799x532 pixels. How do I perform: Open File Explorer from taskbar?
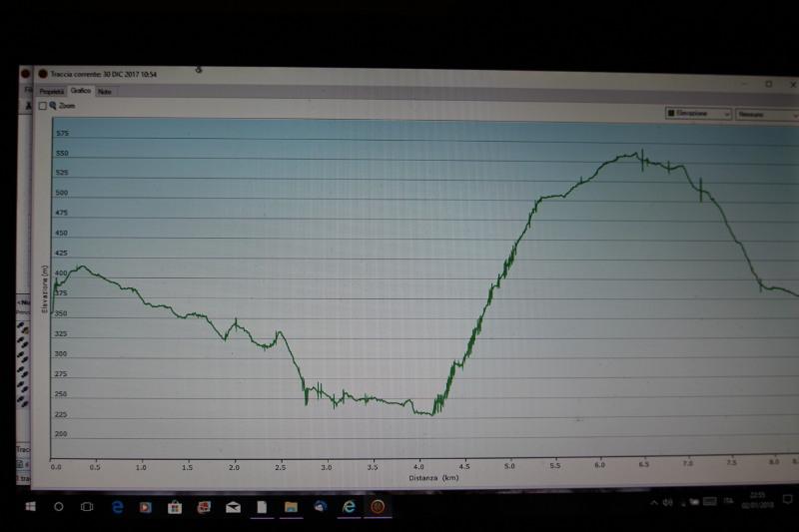[291, 506]
